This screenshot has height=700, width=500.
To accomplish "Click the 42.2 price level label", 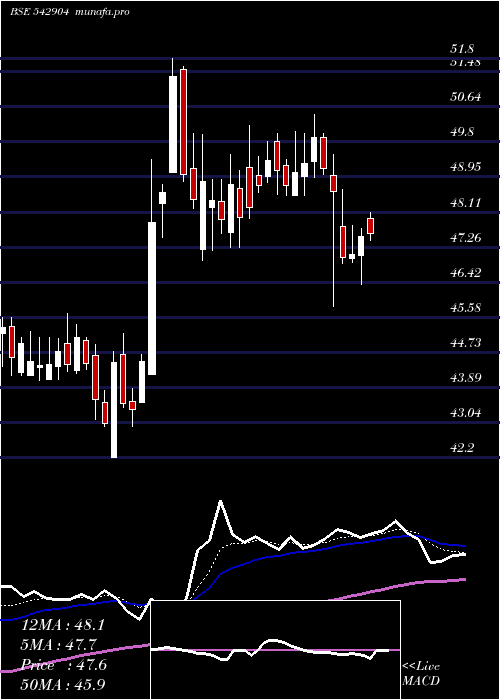I will coord(462,448).
